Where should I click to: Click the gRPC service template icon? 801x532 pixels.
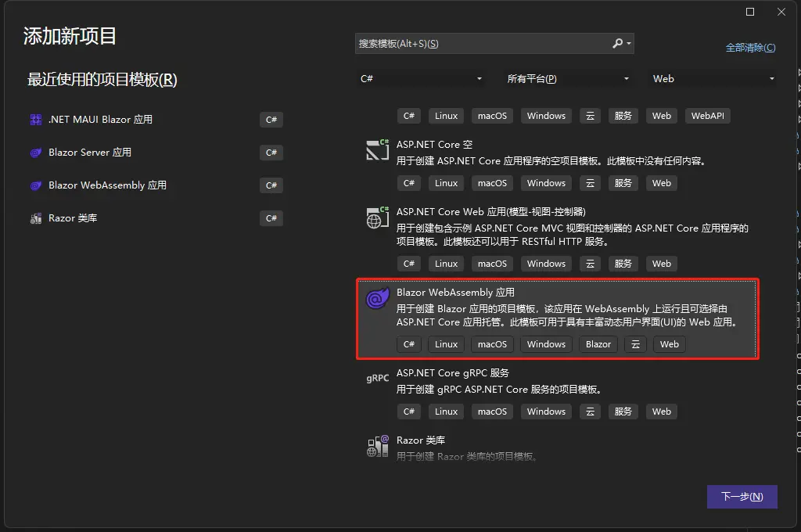point(378,379)
